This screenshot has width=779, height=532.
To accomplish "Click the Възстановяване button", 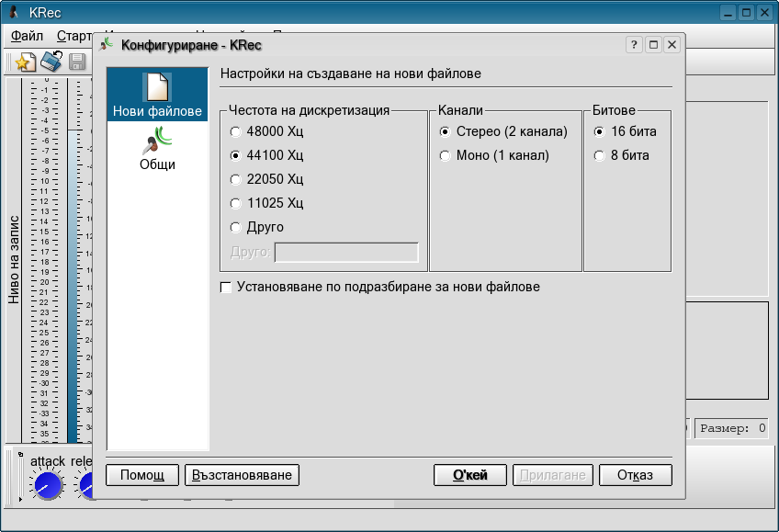I will pos(243,475).
